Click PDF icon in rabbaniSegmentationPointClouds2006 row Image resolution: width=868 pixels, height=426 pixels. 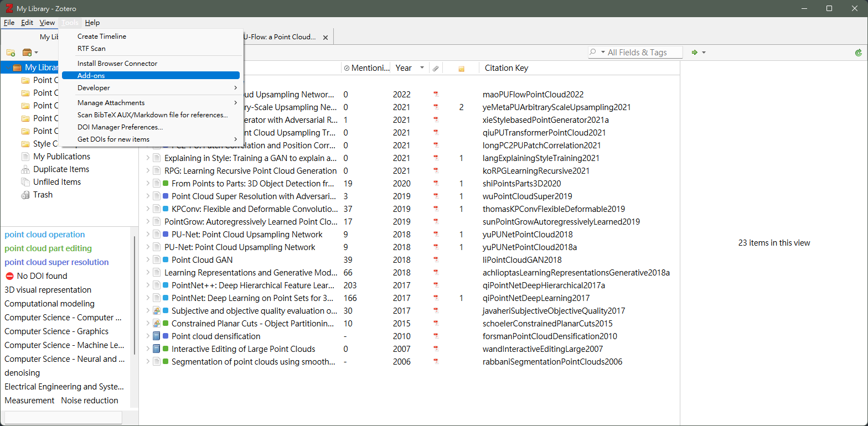(436, 362)
